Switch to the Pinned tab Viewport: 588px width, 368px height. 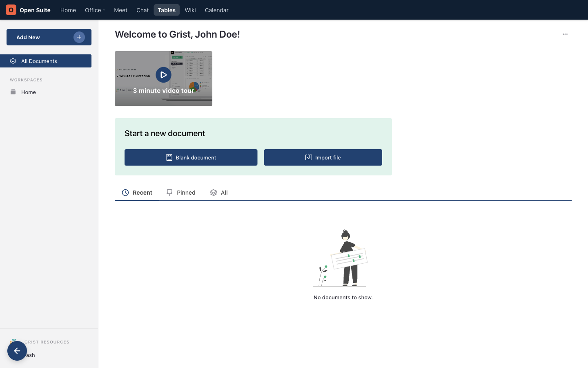[181, 193]
